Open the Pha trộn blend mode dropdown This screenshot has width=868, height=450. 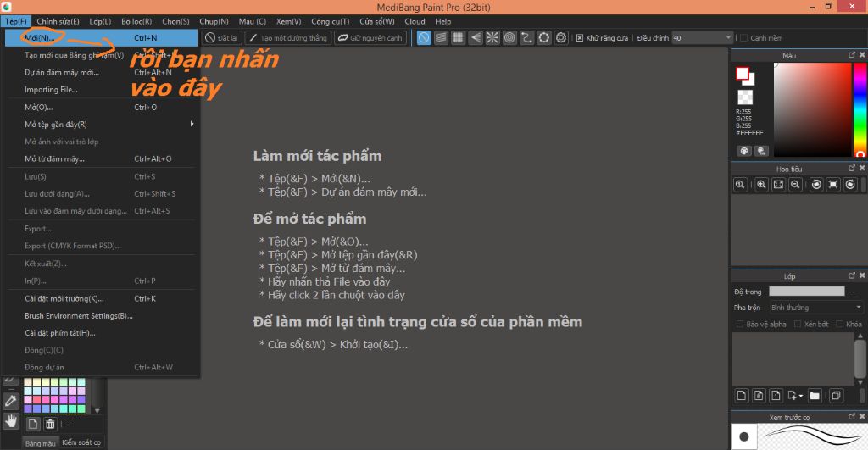[x=816, y=307]
